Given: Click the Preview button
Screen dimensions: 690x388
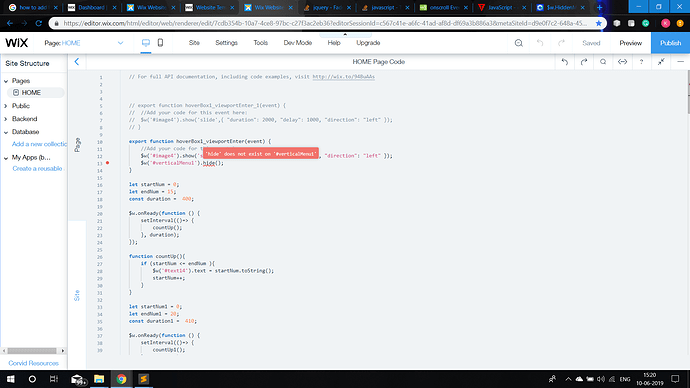Looking at the screenshot, I should tap(631, 43).
